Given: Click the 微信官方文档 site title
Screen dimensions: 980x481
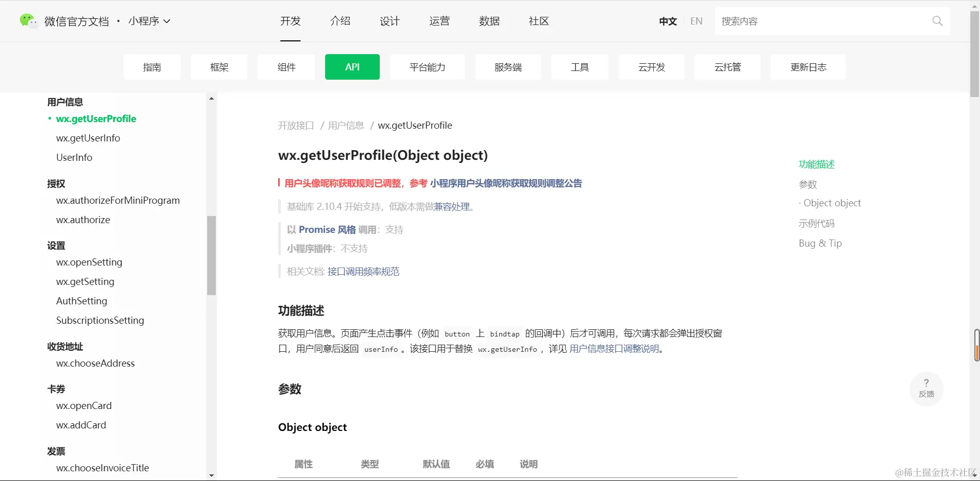Looking at the screenshot, I should coord(77,21).
